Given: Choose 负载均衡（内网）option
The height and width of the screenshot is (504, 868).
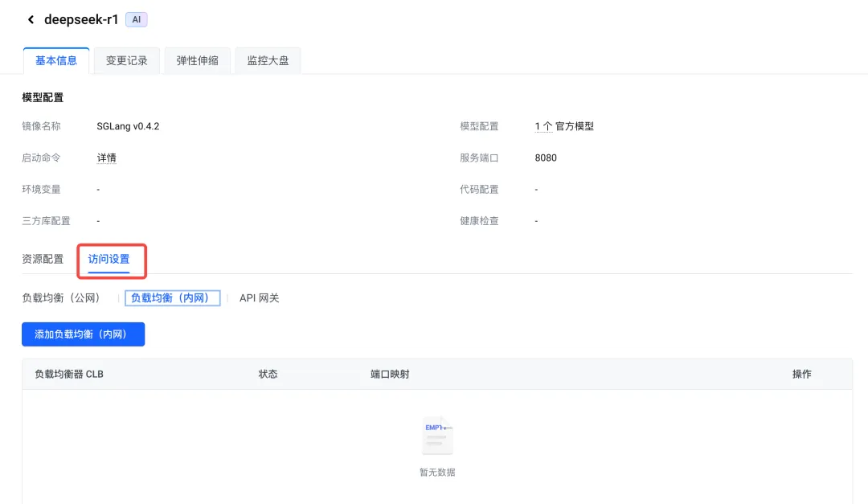Looking at the screenshot, I should (172, 298).
